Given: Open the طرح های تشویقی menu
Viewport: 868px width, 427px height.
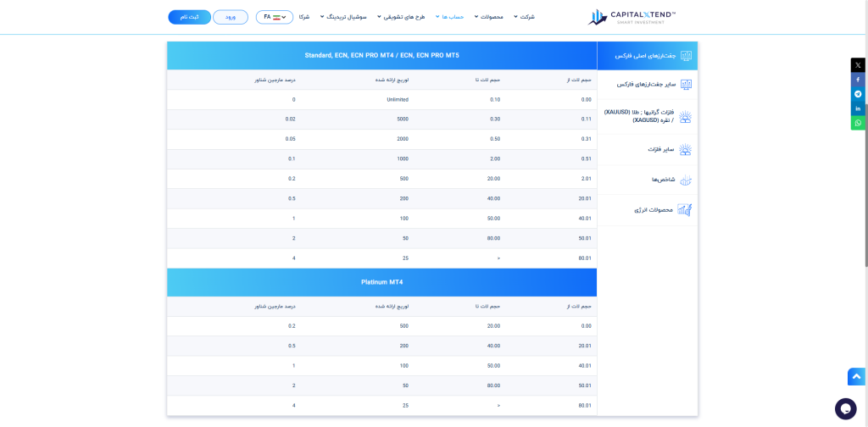Looking at the screenshot, I should coord(401,17).
